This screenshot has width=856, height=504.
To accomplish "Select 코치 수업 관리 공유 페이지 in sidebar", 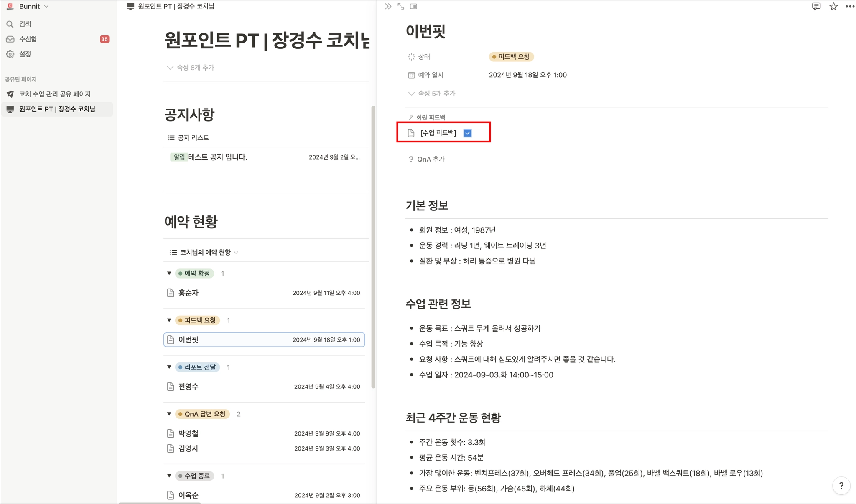I will coord(55,94).
